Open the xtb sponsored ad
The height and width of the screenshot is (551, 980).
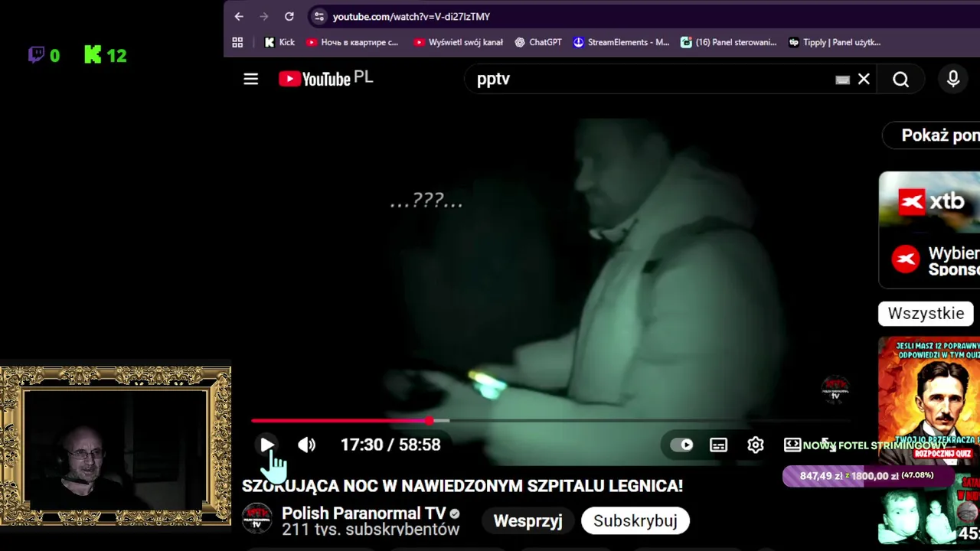[929, 230]
